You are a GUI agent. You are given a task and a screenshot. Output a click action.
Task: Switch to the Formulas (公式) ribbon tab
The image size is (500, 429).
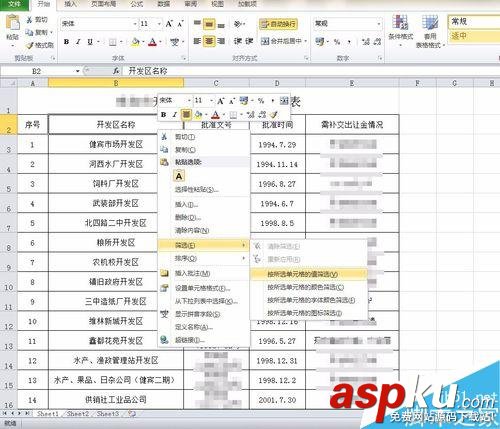coord(137,4)
